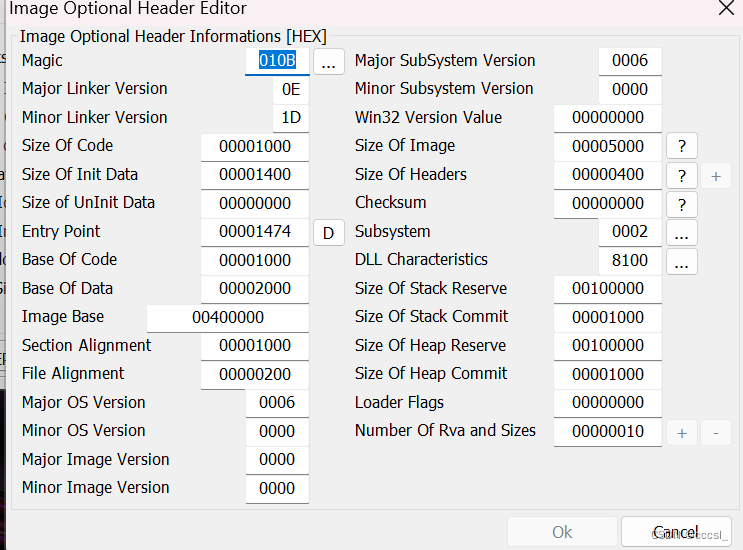Click the Image Optional Header Informations [HEX] group title
This screenshot has height=550, width=743.
pos(173,36)
